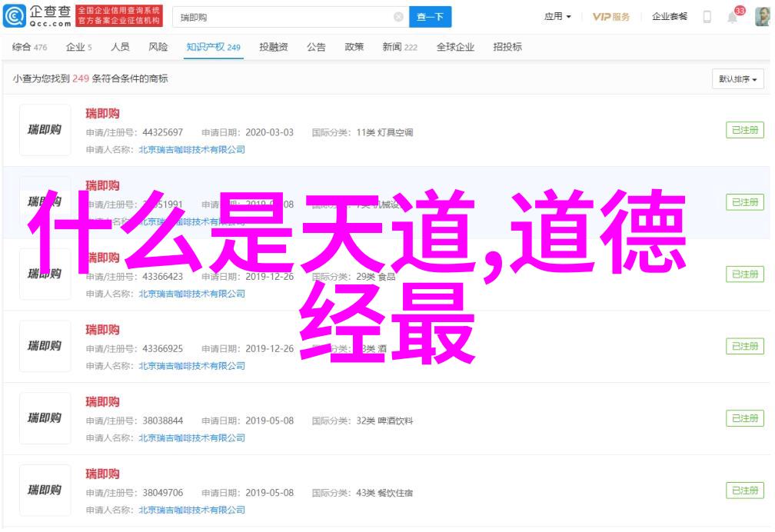Open the 瑞即购 title for 29类 食品

coord(102,258)
